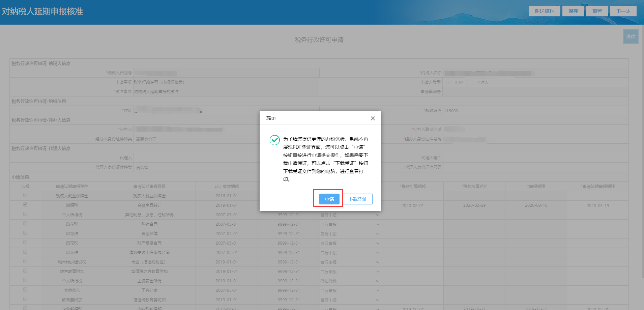Go to 下一步 in the header
Viewport: 644px width, 310px height.
click(x=623, y=11)
